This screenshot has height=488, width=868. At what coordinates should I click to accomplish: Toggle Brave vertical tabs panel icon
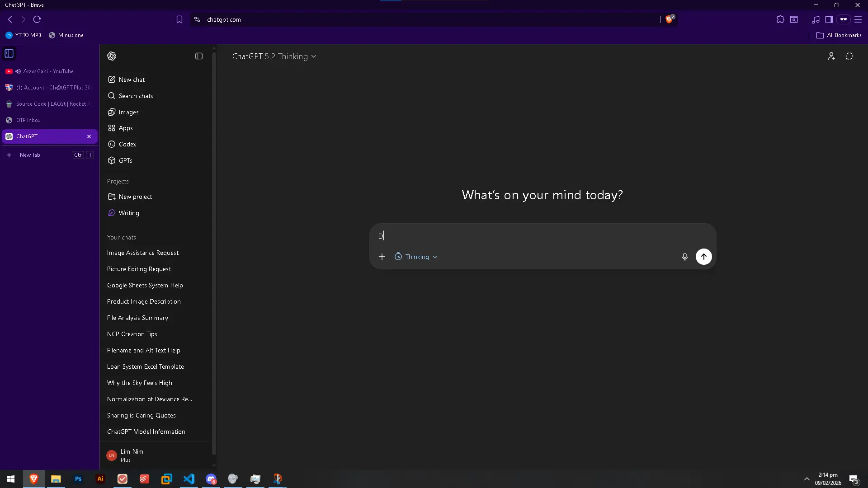pos(9,53)
